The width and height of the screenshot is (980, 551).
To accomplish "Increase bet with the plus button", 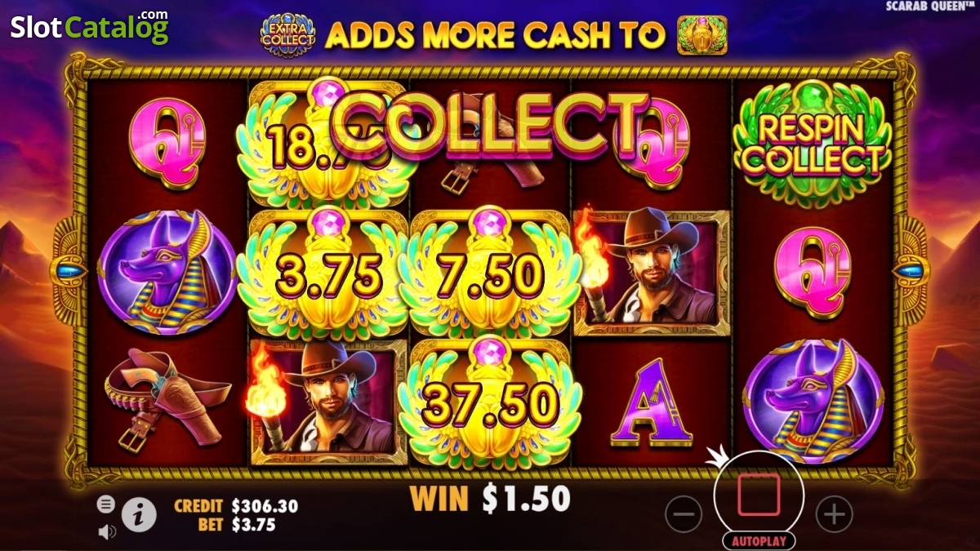I will pos(834,514).
